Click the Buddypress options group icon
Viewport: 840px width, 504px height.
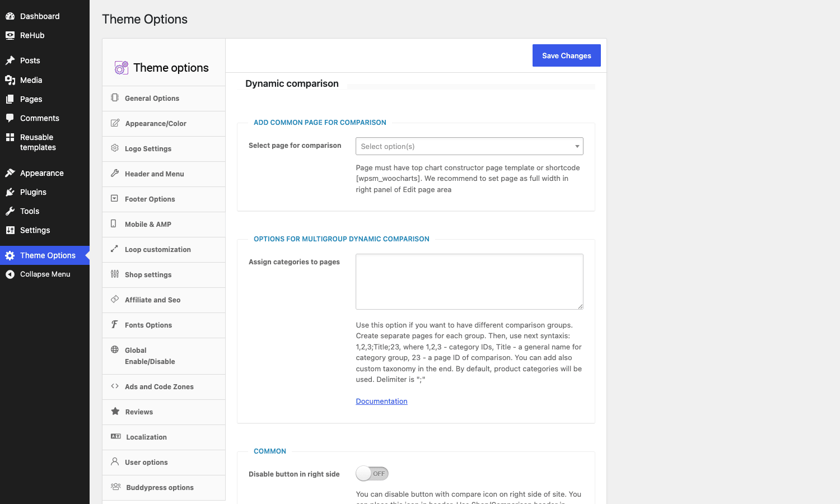(x=116, y=487)
